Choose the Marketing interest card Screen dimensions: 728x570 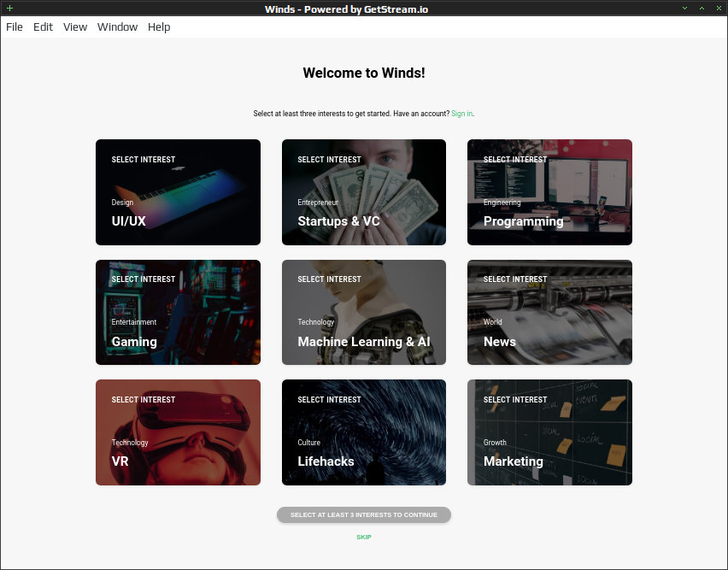[549, 432]
